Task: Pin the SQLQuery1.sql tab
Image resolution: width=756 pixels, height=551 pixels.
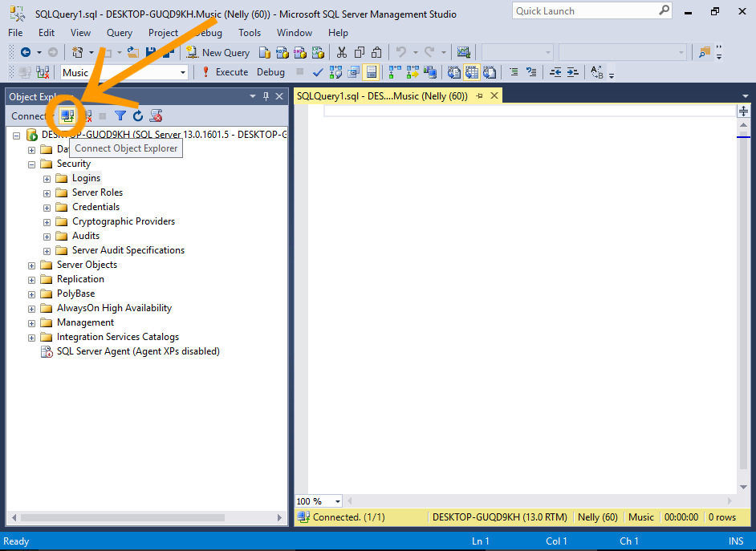Action: pos(480,96)
